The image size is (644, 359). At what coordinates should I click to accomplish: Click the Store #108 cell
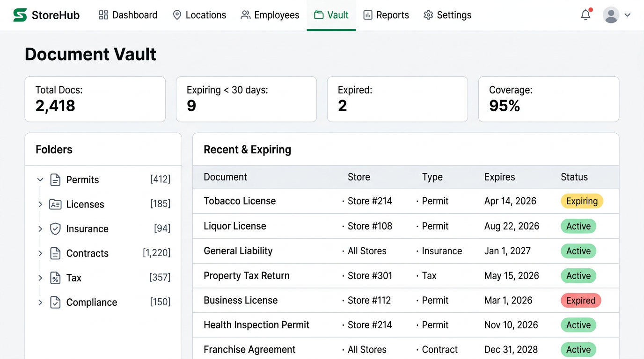[x=370, y=226]
